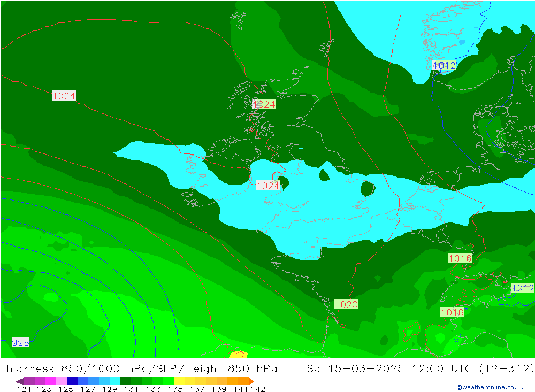The image size is (535, 392).
Task: Click the legend value 125
Action: coord(66,389)
